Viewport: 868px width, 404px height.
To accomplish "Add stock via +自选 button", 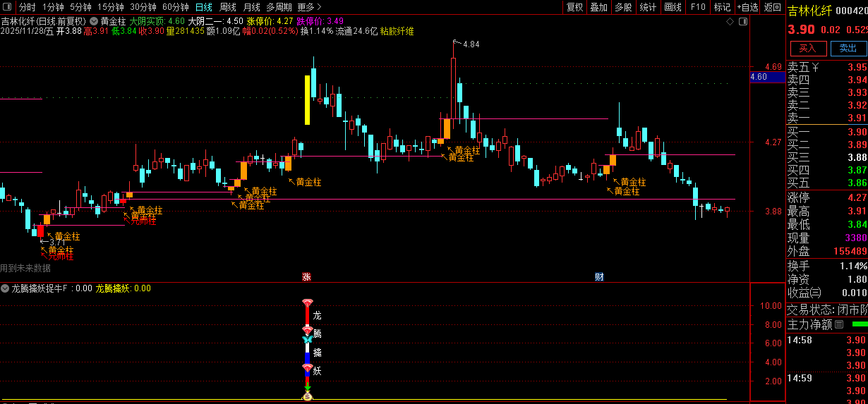I will pos(747,7).
